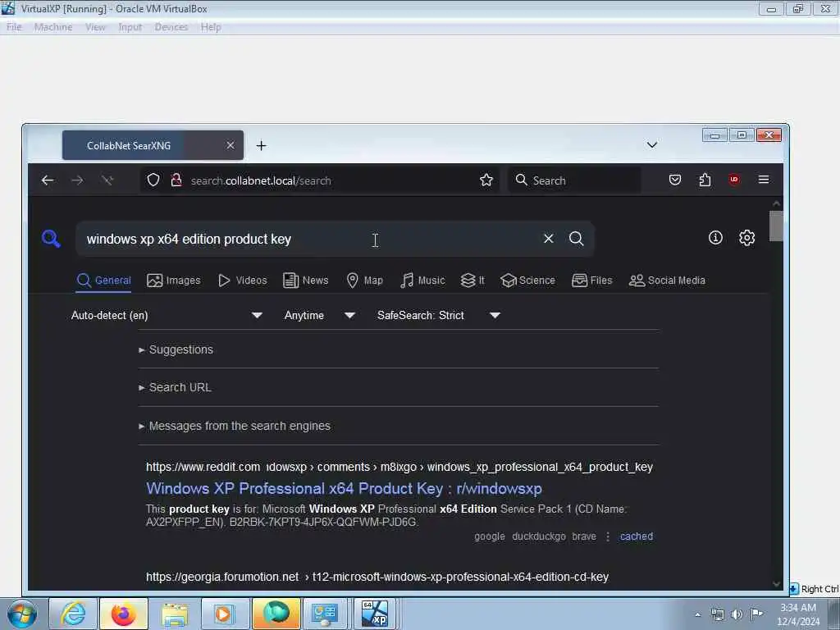
Task: Open the list all tabs chevron
Action: pos(652,145)
